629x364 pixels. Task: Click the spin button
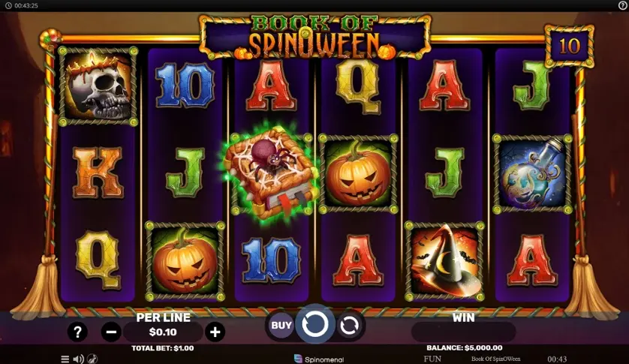[x=315, y=324]
